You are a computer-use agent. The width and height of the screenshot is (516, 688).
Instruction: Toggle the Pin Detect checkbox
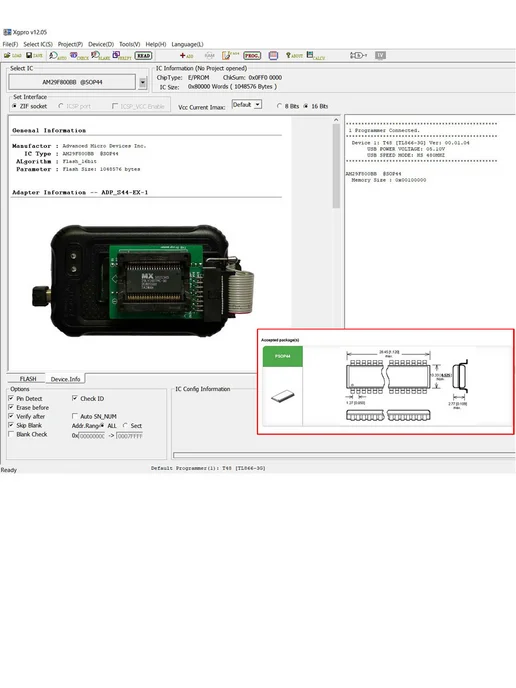coord(11,398)
